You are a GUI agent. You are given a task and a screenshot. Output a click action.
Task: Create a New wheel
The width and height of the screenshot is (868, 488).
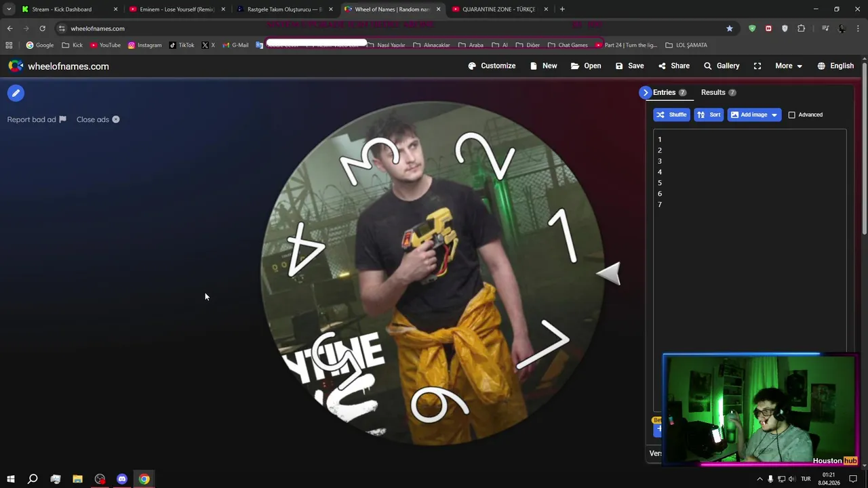pos(543,66)
